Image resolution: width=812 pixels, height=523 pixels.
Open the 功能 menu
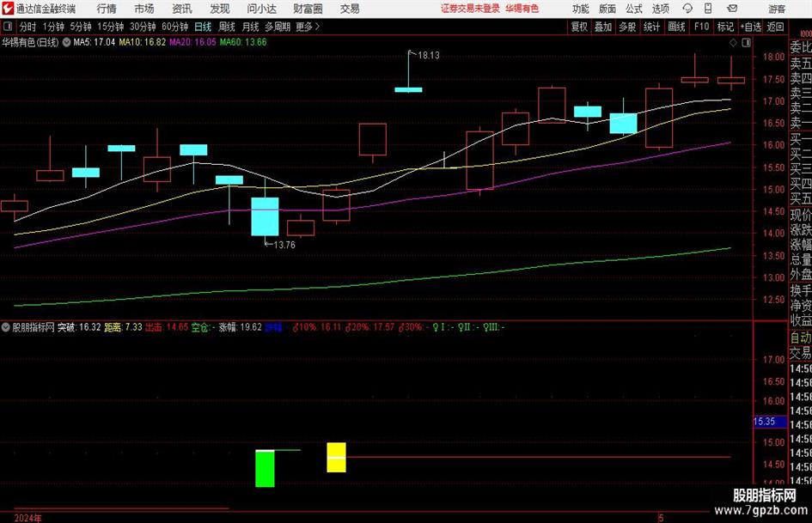[x=581, y=9]
